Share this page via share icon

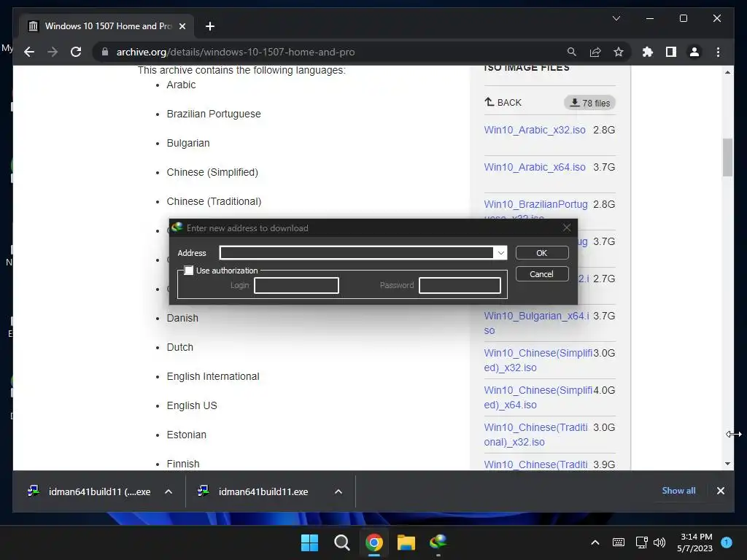[x=595, y=52]
